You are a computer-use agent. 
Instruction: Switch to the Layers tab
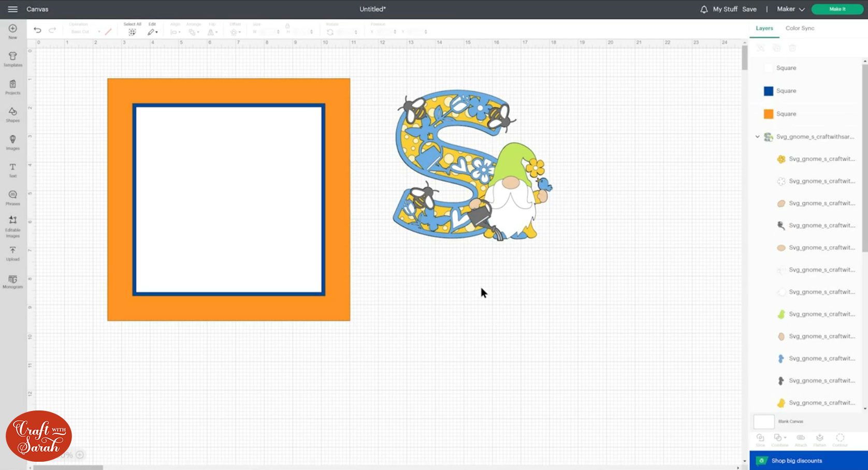point(764,28)
